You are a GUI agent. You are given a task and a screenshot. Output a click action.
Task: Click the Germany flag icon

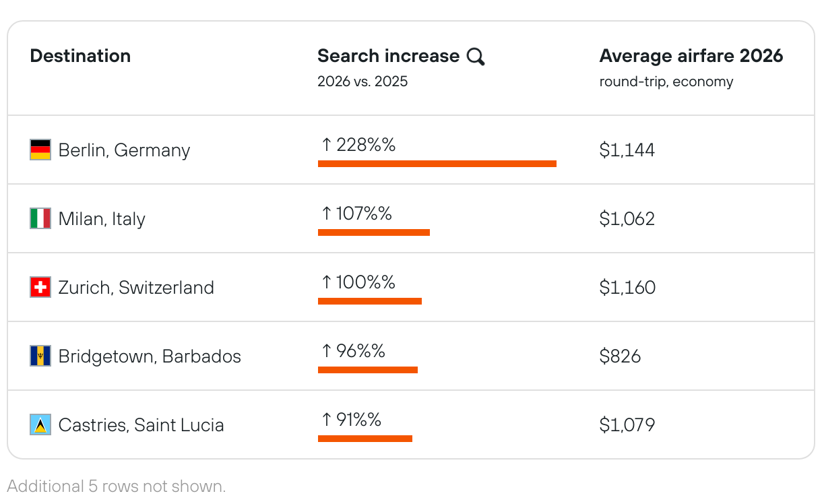[40, 150]
